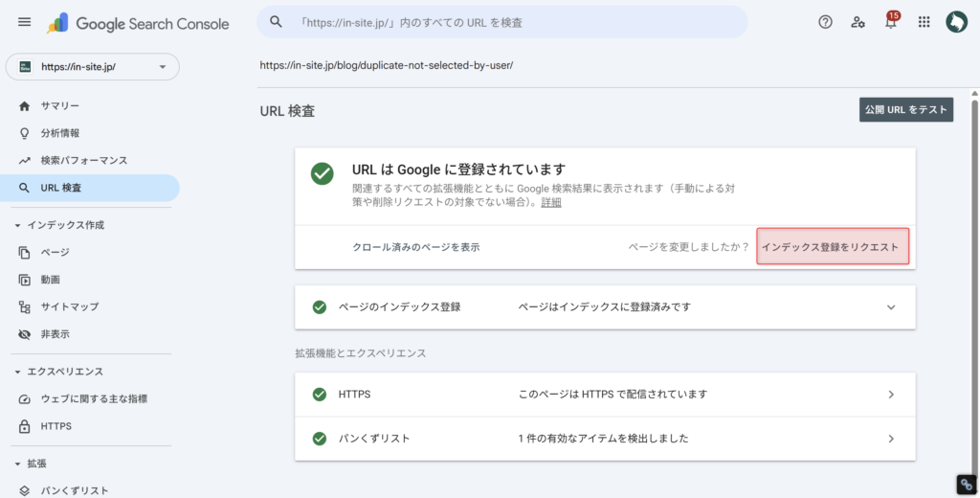Viewport: 980px width, 498px height.
Task: Click the Google Search Console logo
Action: tap(138, 24)
